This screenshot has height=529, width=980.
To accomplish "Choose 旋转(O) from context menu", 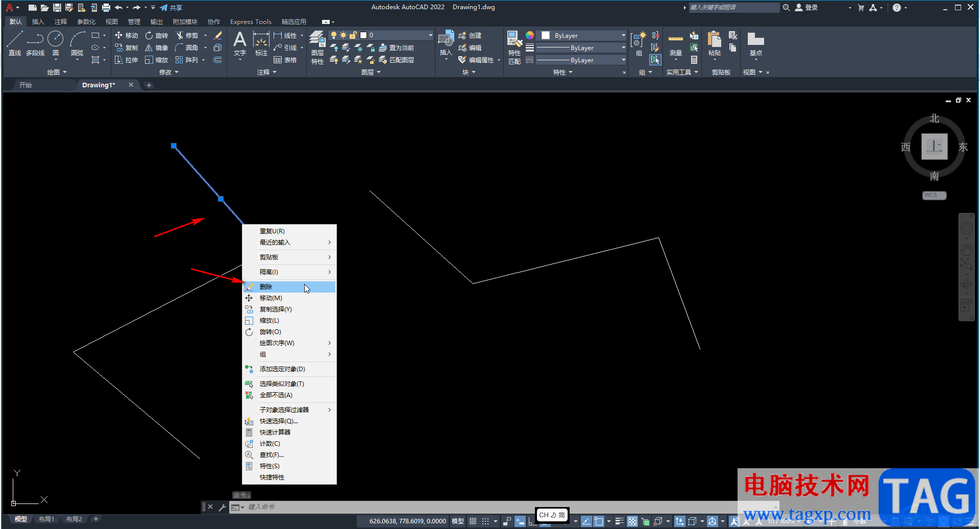I will point(289,332).
